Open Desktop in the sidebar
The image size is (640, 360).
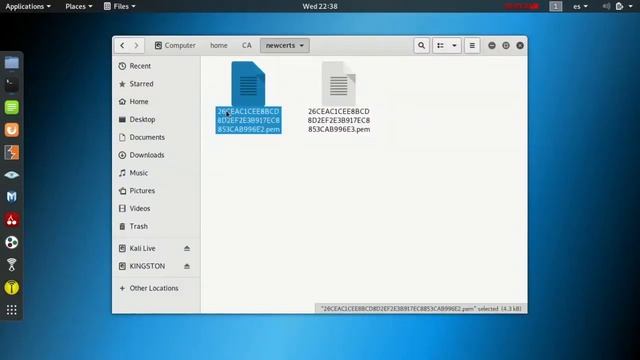tap(156, 119)
